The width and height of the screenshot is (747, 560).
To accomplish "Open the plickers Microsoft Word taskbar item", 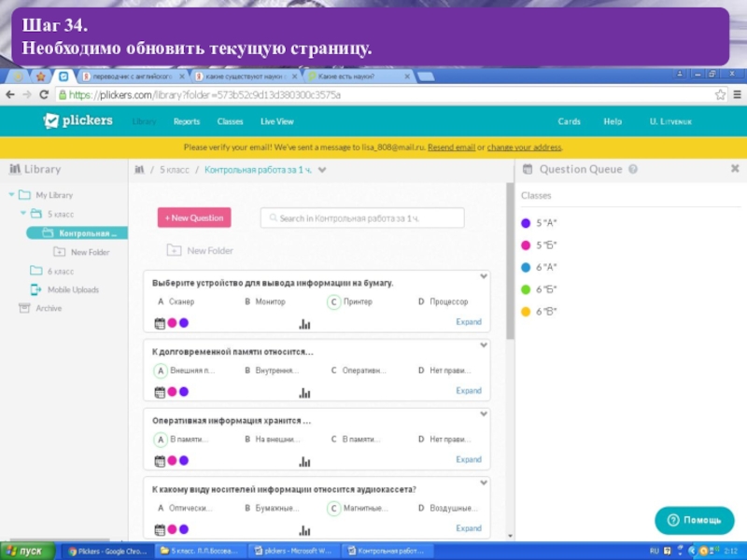I will point(293,551).
